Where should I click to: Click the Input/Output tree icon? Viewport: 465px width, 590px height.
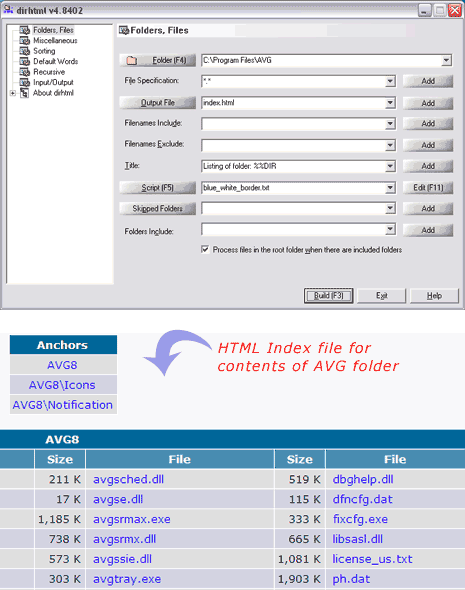click(x=25, y=82)
